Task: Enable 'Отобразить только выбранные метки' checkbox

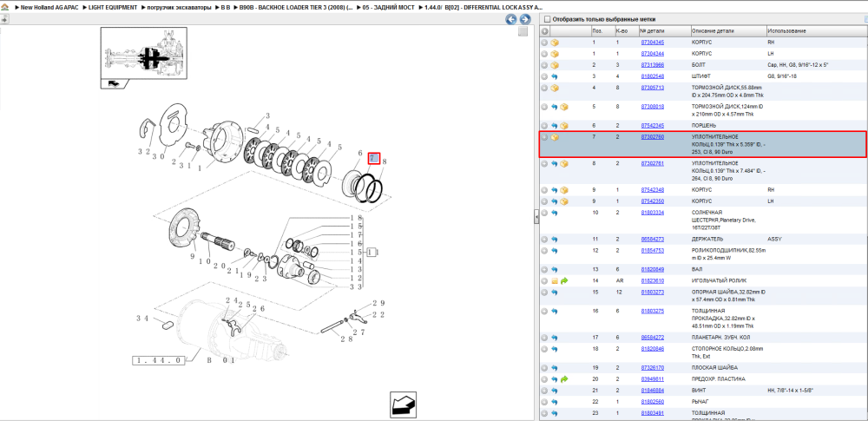Action: (547, 19)
